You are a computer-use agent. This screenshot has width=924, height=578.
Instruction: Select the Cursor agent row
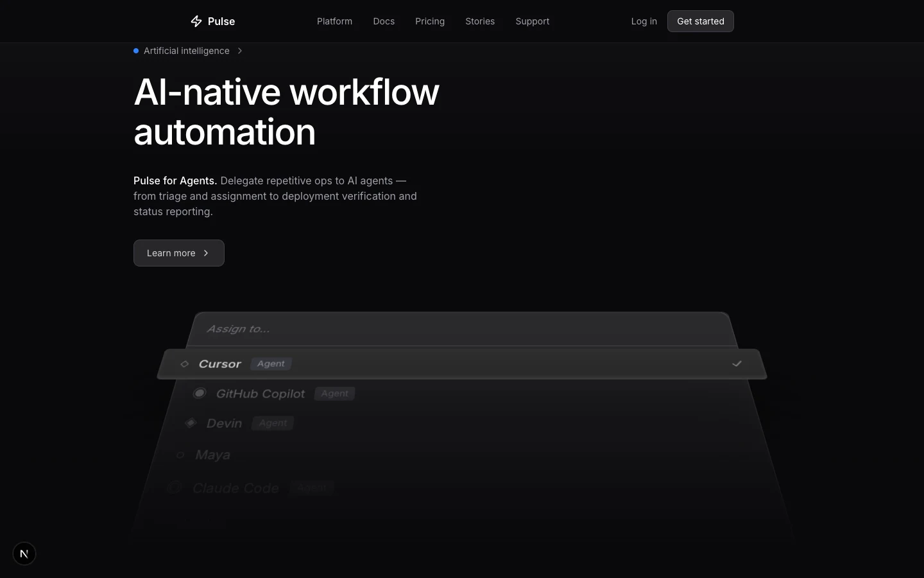(x=462, y=364)
